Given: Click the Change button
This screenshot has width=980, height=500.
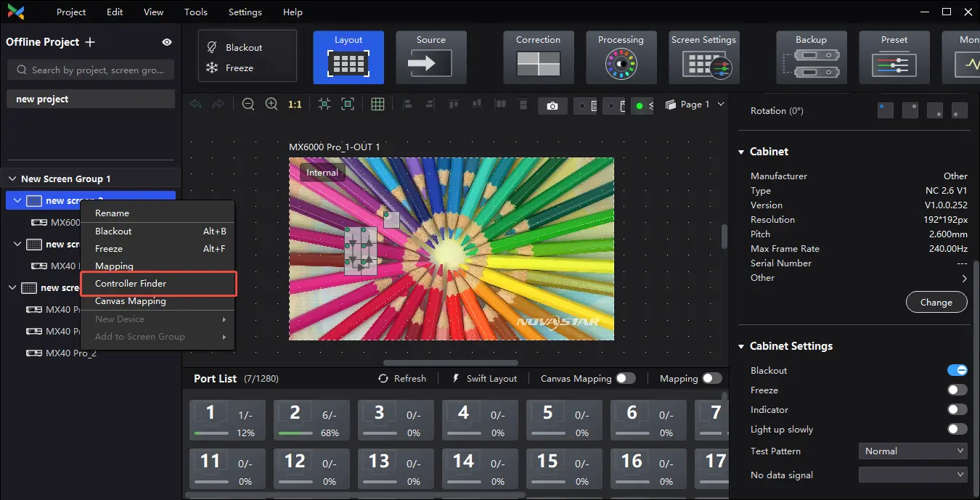Looking at the screenshot, I should (x=936, y=303).
